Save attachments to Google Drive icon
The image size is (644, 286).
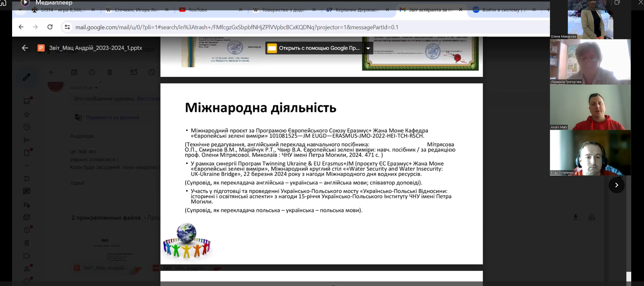(x=591, y=217)
